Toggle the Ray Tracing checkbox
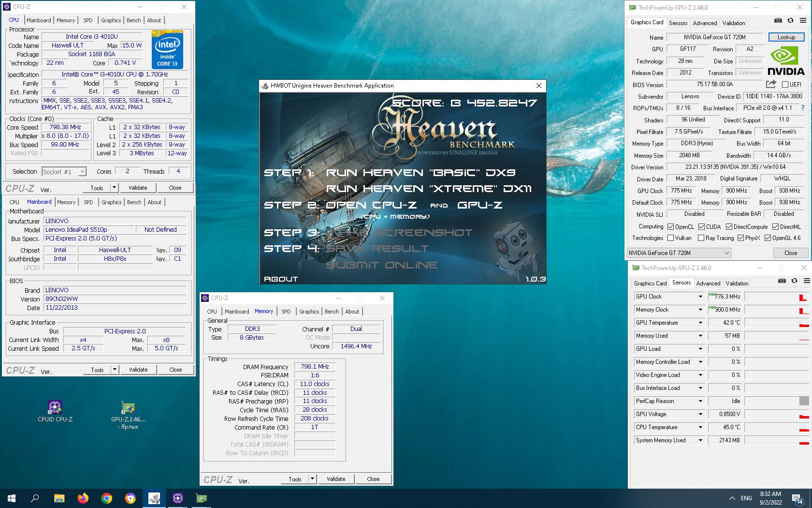 tap(701, 238)
